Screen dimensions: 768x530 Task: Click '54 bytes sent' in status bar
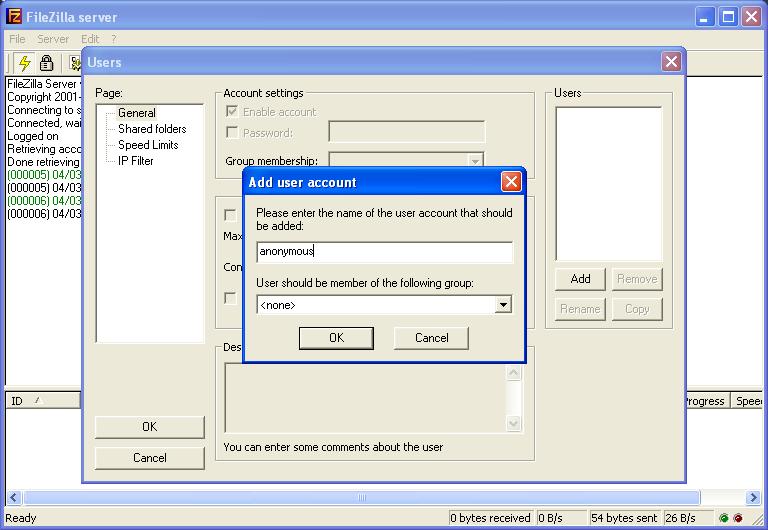click(624, 518)
